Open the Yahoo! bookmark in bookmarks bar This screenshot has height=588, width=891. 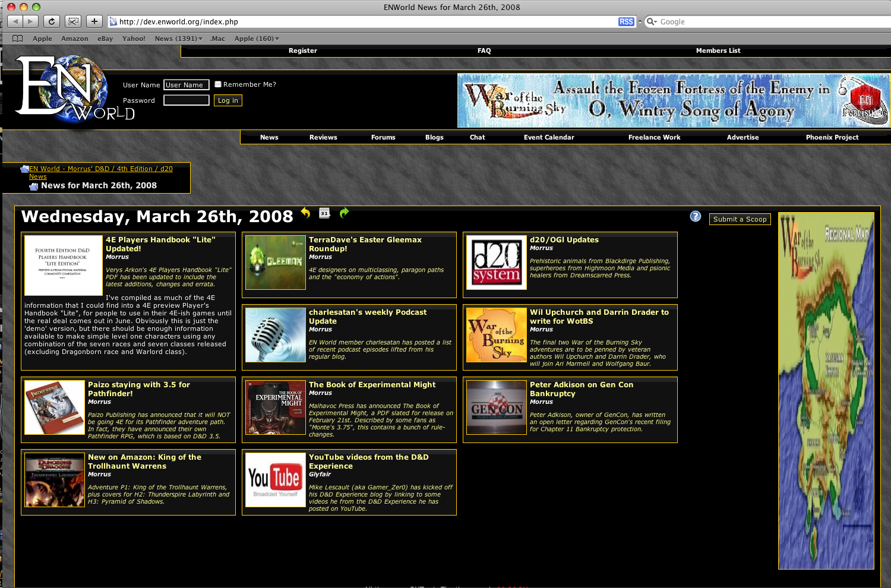(134, 39)
